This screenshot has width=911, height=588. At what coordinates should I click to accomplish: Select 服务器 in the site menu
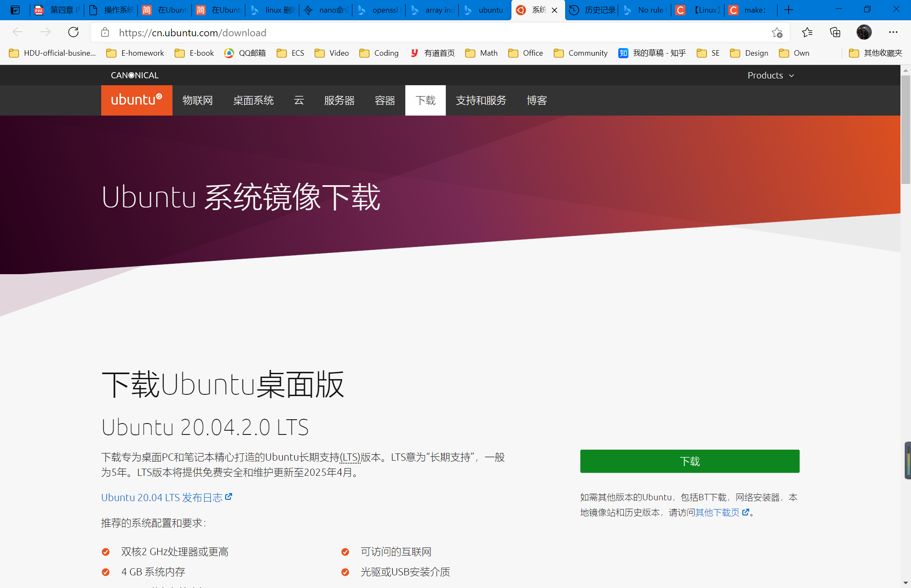339,100
